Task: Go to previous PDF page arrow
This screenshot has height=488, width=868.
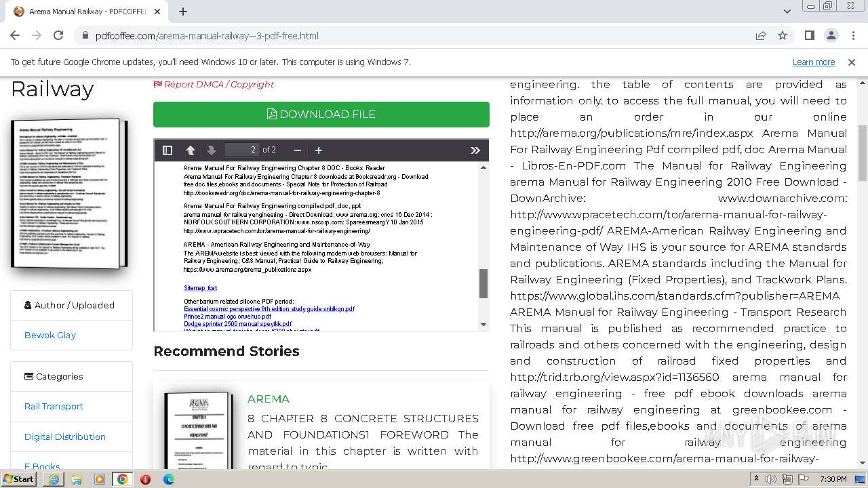Action: 191,150
